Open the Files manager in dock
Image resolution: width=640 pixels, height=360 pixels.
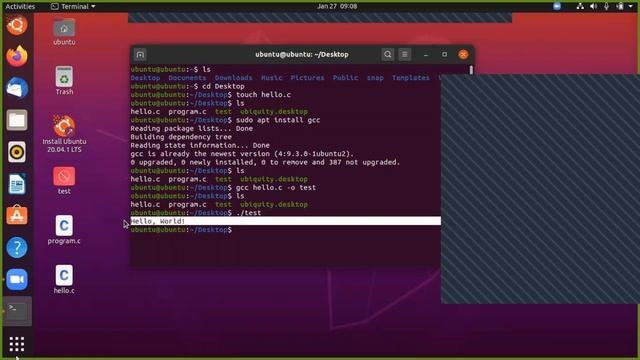click(x=17, y=120)
